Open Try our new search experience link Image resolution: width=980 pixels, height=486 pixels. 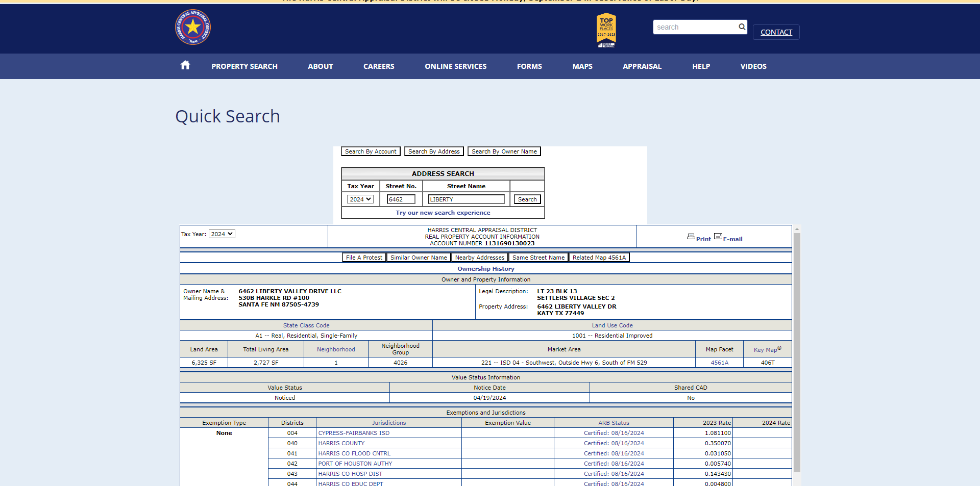[443, 213]
